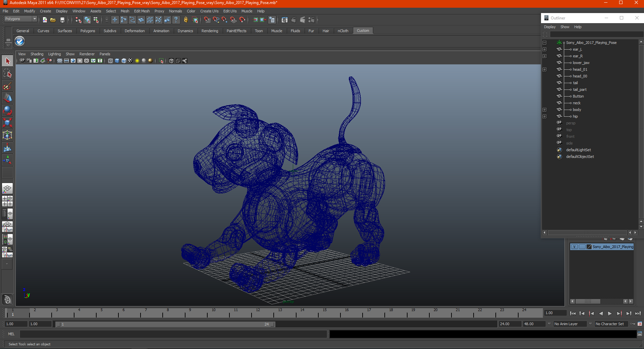644x349 pixels.
Task: Open the No Anim Layer dropdown arrow
Action: [549, 324]
